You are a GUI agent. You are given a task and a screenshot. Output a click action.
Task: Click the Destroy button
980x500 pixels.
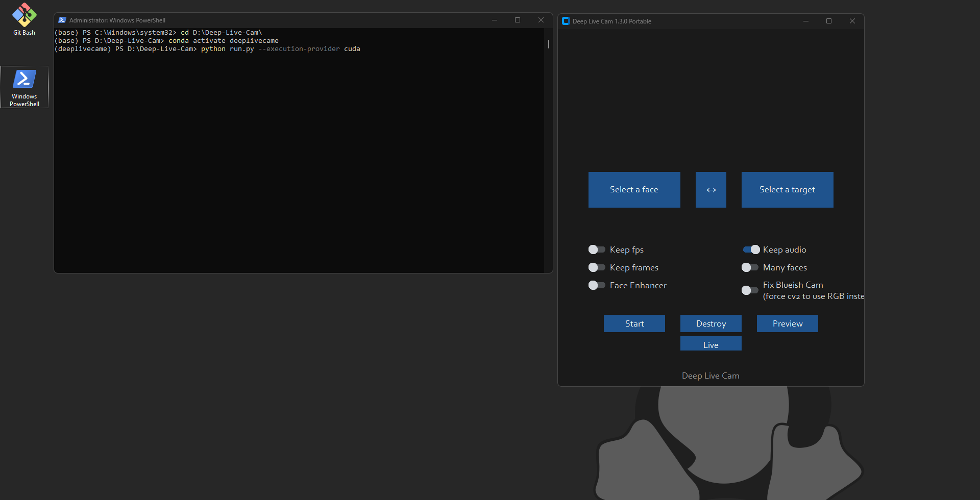[x=710, y=323]
